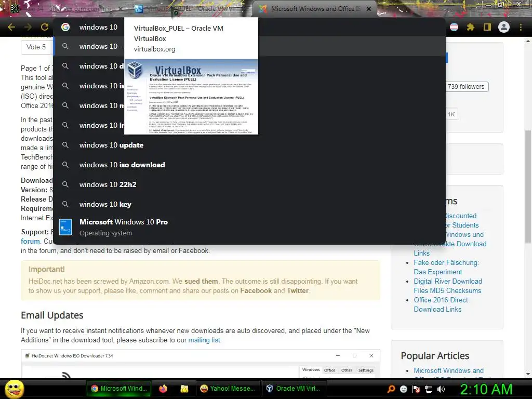
Task: Open the speaker volume tray icon
Action: click(x=441, y=389)
